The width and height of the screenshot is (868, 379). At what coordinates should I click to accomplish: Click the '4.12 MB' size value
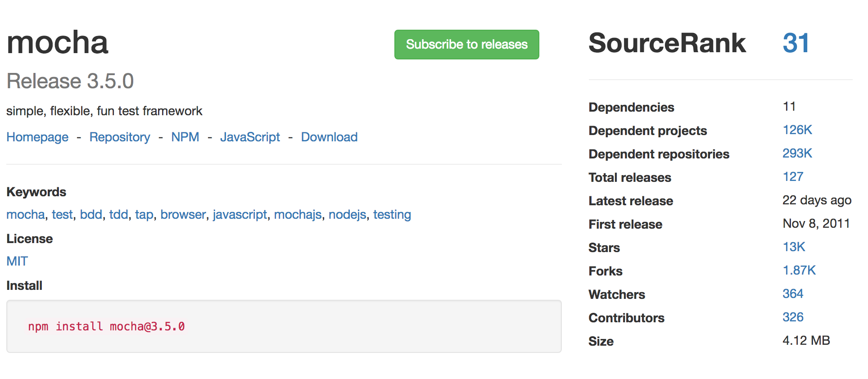pyautogui.click(x=806, y=340)
